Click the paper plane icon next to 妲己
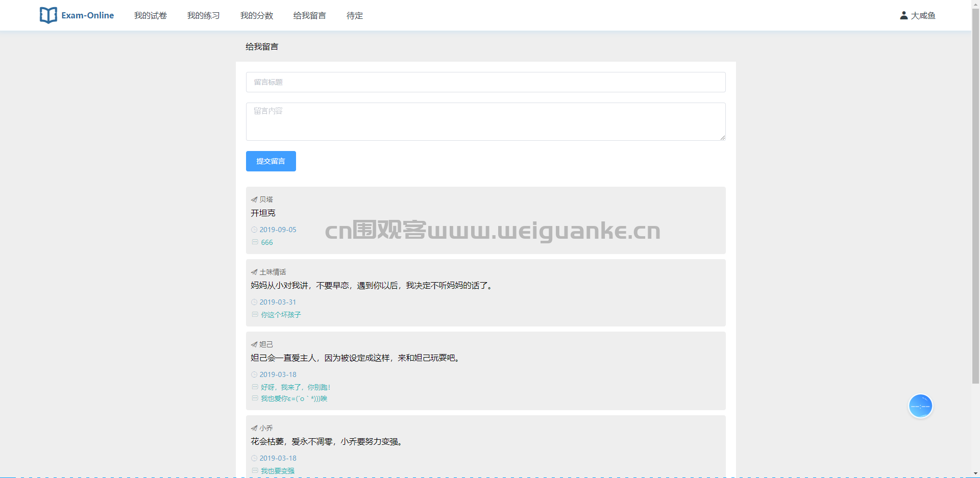 click(x=254, y=344)
